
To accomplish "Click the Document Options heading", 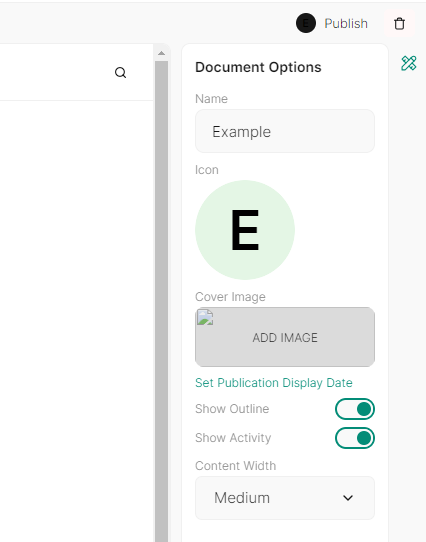I will [x=258, y=67].
